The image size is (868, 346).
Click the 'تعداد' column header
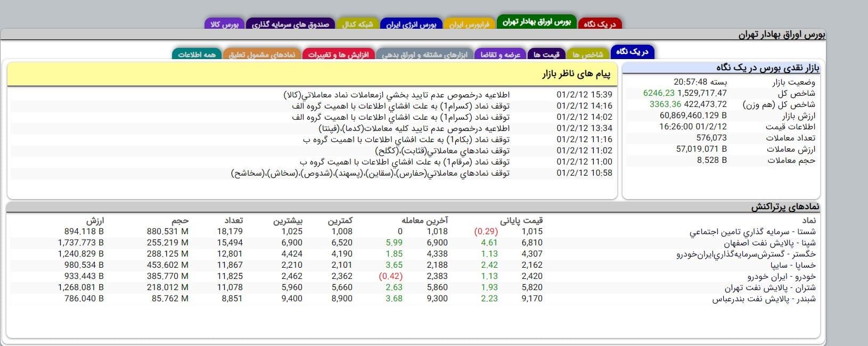coord(233,220)
